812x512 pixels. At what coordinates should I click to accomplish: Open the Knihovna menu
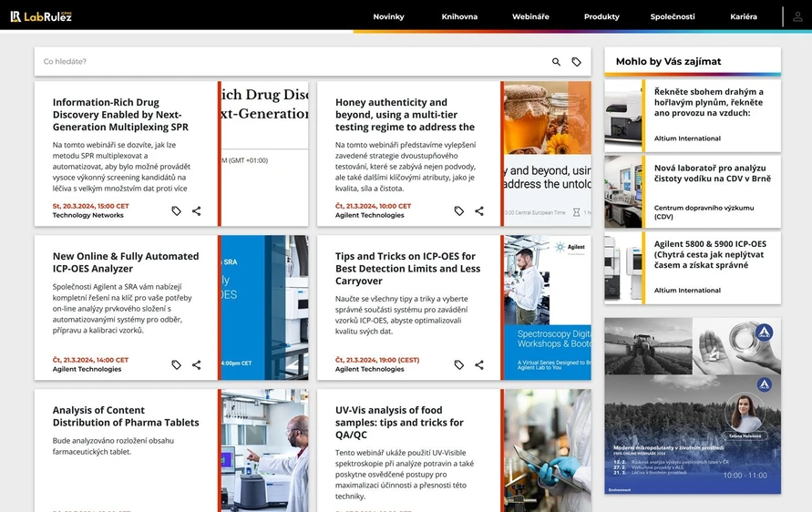(459, 16)
